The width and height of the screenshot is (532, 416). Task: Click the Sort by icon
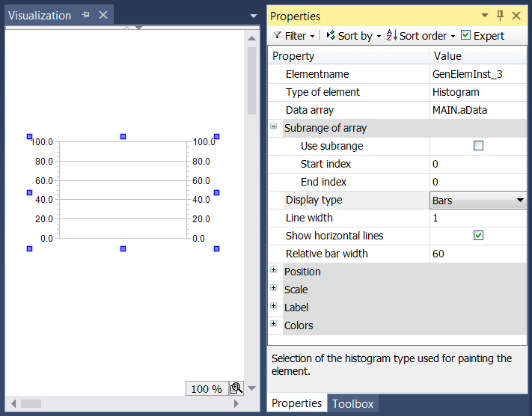click(x=331, y=35)
